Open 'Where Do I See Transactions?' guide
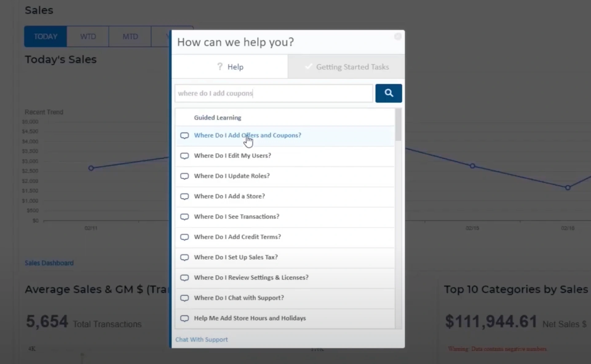The image size is (591, 364). (x=285, y=217)
